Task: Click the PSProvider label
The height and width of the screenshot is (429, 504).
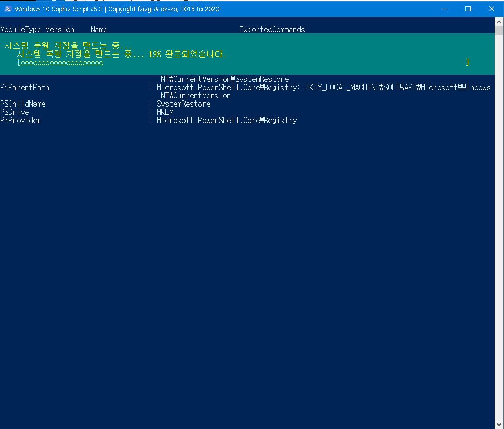Action: click(x=21, y=121)
